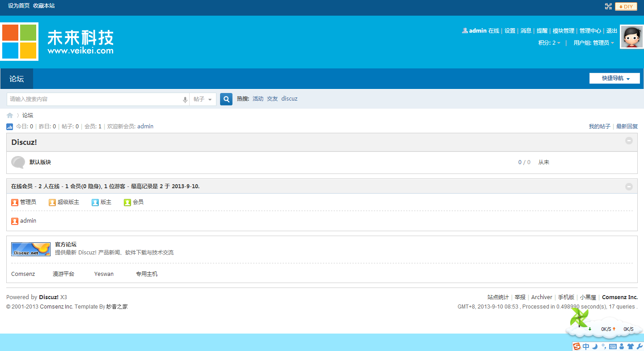Expand the 用户组: 管理员 dropdown
The height and width of the screenshot is (351, 644).
coord(594,43)
